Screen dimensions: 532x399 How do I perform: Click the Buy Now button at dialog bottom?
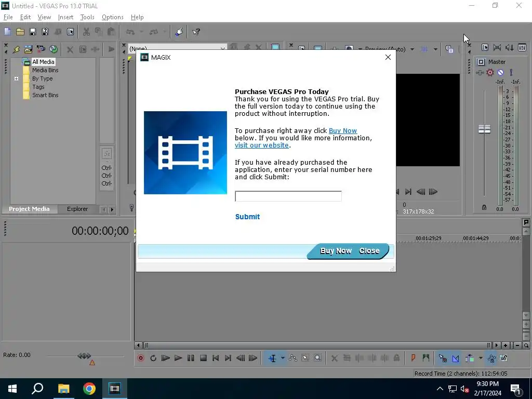pos(336,251)
